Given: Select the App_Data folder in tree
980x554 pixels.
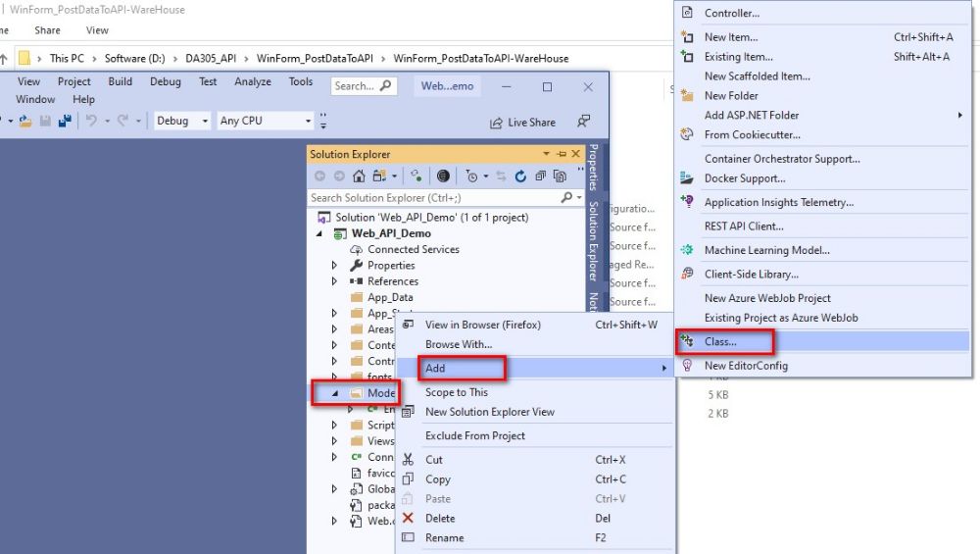Looking at the screenshot, I should 390,298.
